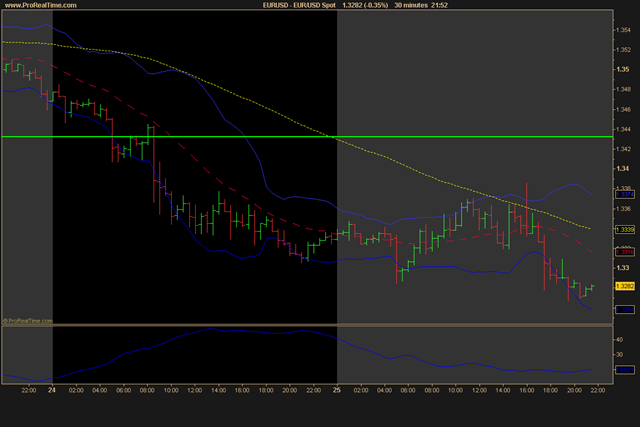Image resolution: width=640 pixels, height=427 pixels.
Task: Select the 30 minutes timeframe label
Action: pos(411,5)
